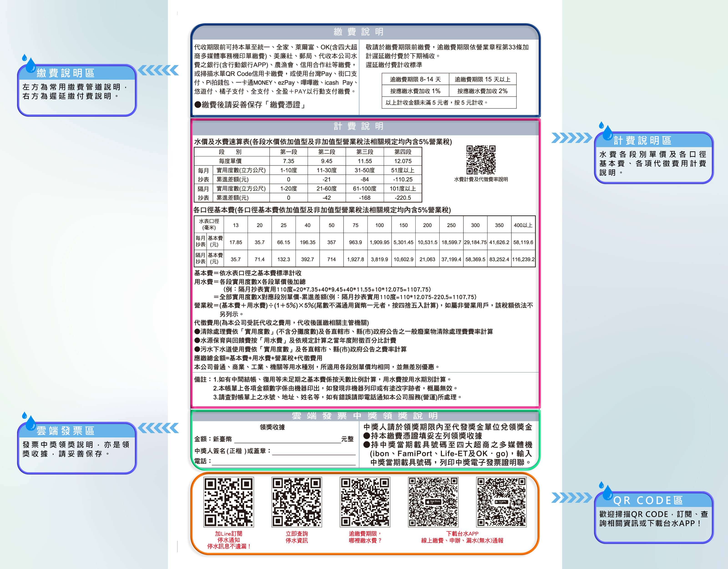Image resolution: width=728 pixels, height=569 pixels.
Task: Click 下載台水APP caption
Action: 462,534
